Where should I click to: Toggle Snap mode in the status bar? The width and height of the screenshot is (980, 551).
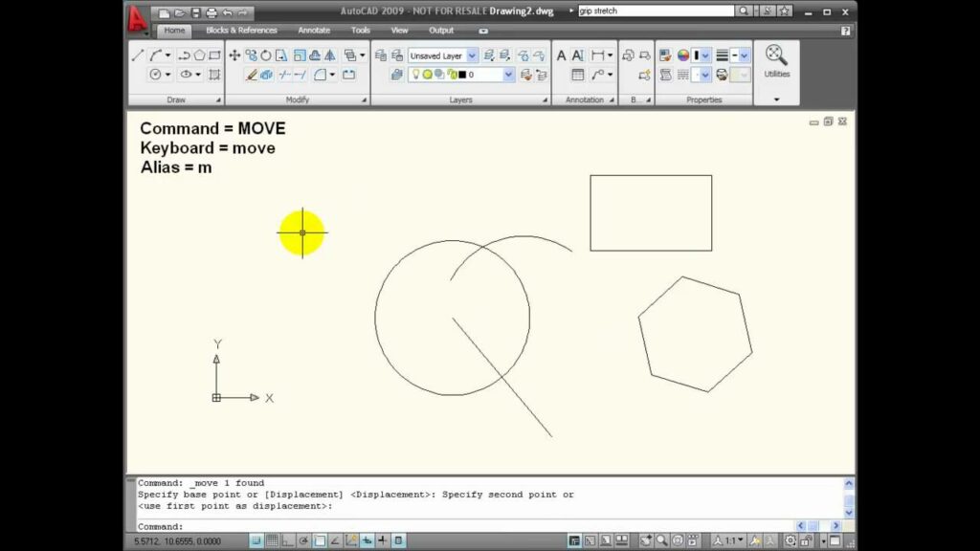click(x=256, y=540)
